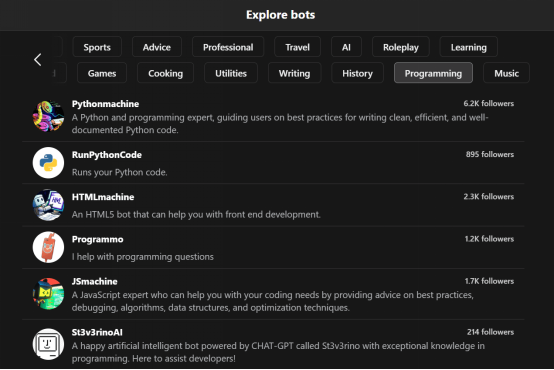
Task: Click the HTML5 front end development description
Action: pos(196,215)
